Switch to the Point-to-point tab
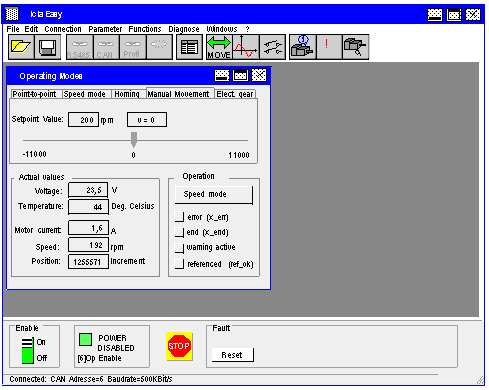Viewport: 489px width, 390px height. click(35, 94)
